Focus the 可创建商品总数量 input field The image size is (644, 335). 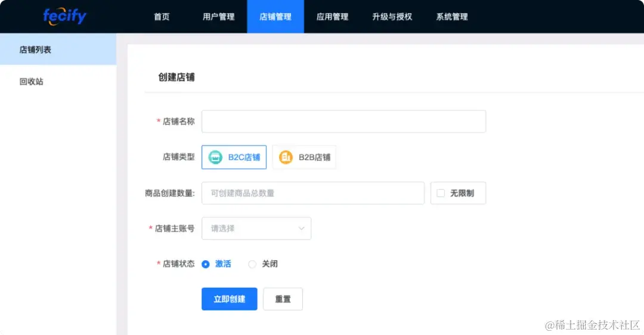coord(313,193)
